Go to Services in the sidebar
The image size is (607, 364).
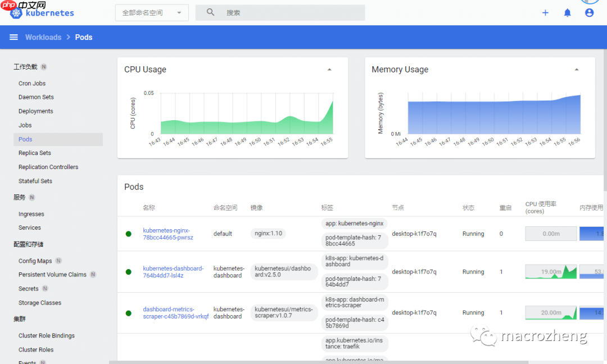tap(29, 228)
